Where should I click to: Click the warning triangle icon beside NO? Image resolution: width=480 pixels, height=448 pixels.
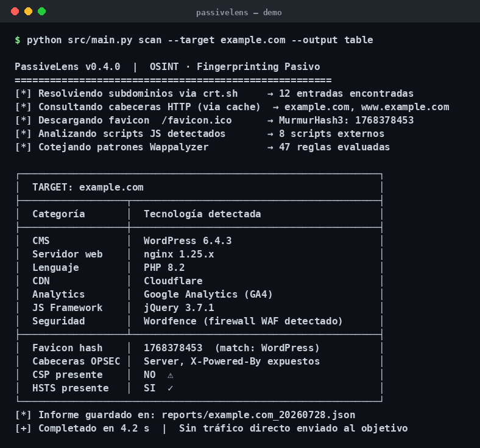pyautogui.click(x=170, y=375)
